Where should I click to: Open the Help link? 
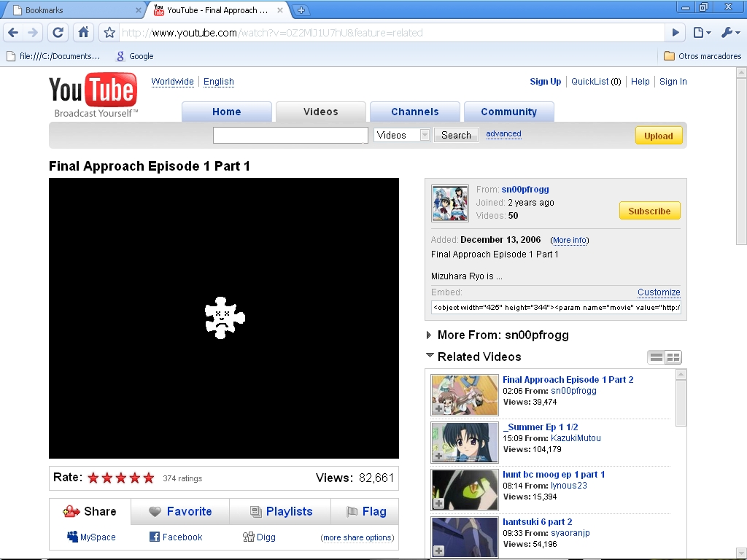[x=640, y=82]
